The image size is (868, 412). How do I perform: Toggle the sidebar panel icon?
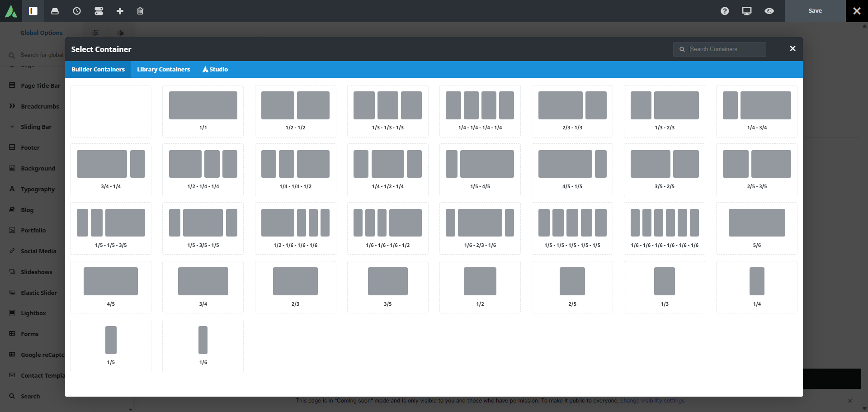33,11
